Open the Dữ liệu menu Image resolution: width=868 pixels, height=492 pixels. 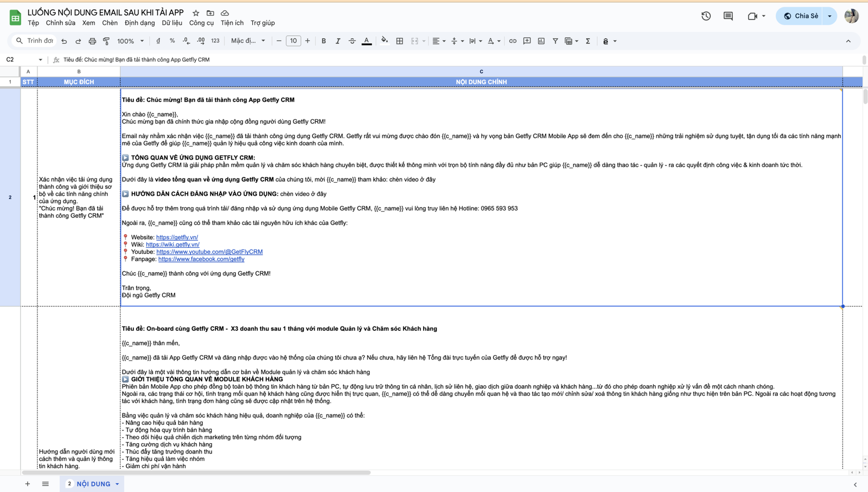point(172,23)
